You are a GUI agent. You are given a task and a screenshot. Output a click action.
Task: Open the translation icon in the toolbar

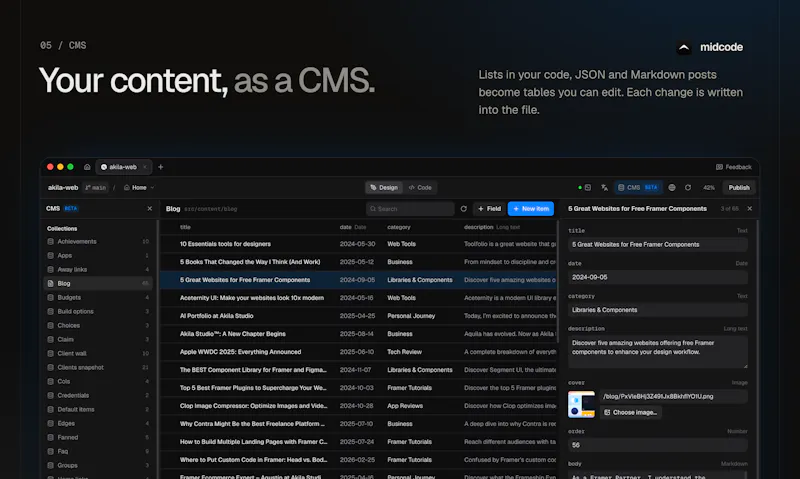point(605,188)
